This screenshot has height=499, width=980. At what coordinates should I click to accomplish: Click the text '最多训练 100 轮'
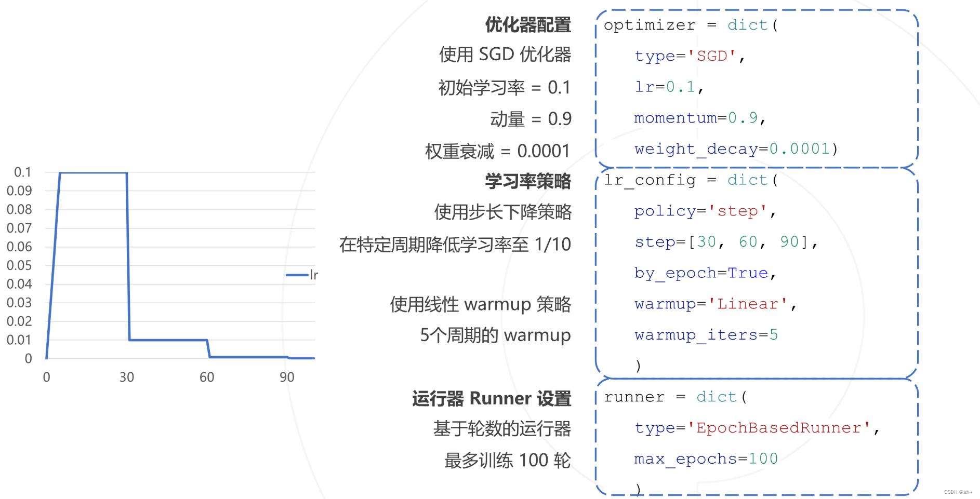pyautogui.click(x=508, y=461)
